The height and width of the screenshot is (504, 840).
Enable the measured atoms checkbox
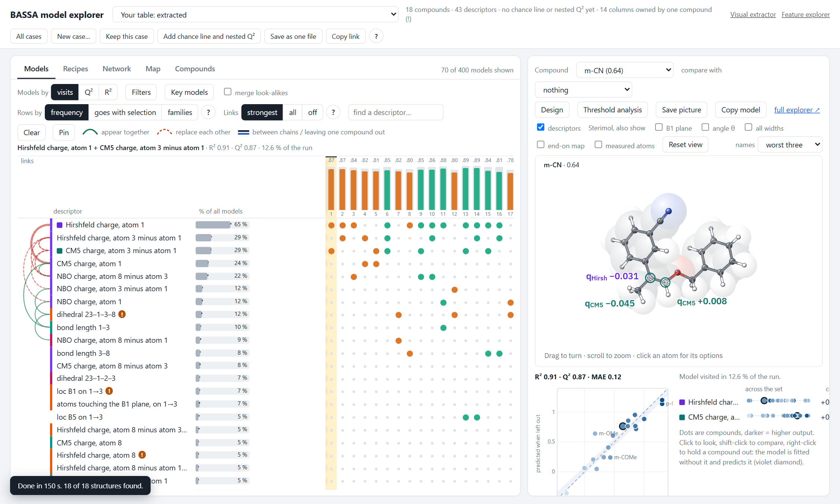click(598, 144)
